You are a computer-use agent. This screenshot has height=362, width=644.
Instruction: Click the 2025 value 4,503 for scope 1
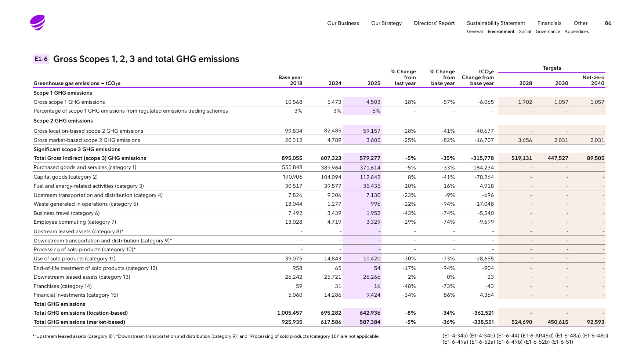click(373, 102)
